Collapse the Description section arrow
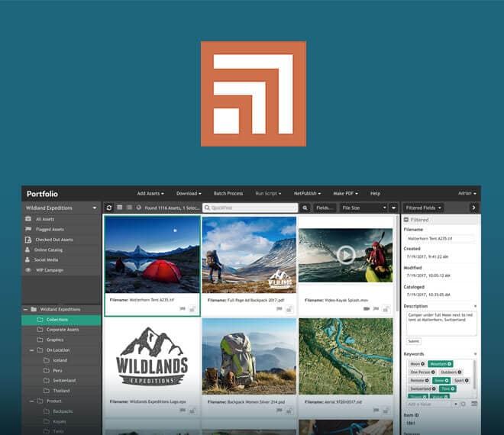Viewport: 504px width, 435px height. click(x=475, y=306)
